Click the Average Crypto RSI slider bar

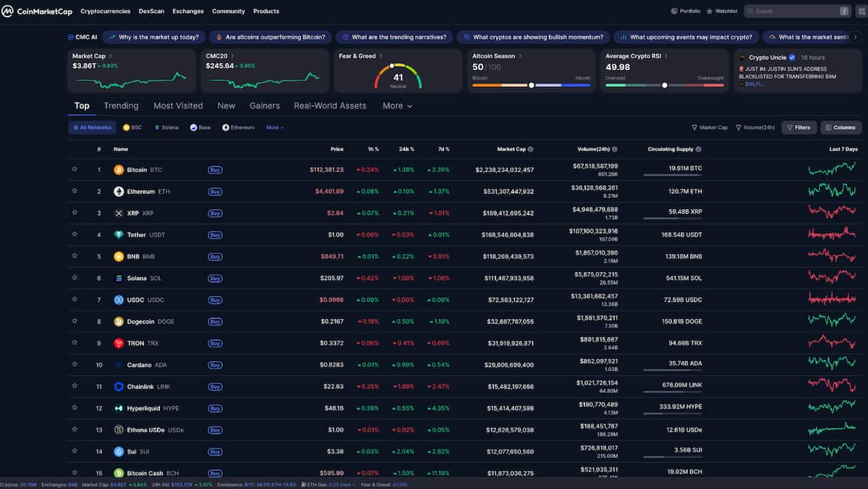[x=664, y=85]
